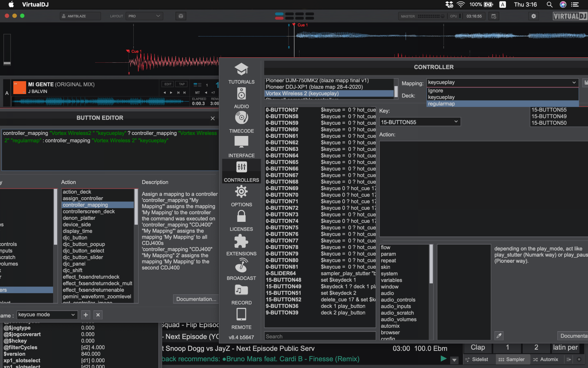Open the Tutorials settings section

pyautogui.click(x=241, y=73)
